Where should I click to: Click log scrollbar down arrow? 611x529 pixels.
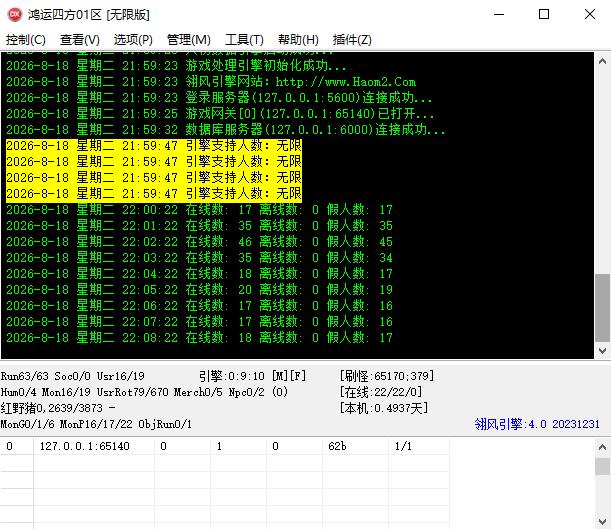[x=602, y=351]
